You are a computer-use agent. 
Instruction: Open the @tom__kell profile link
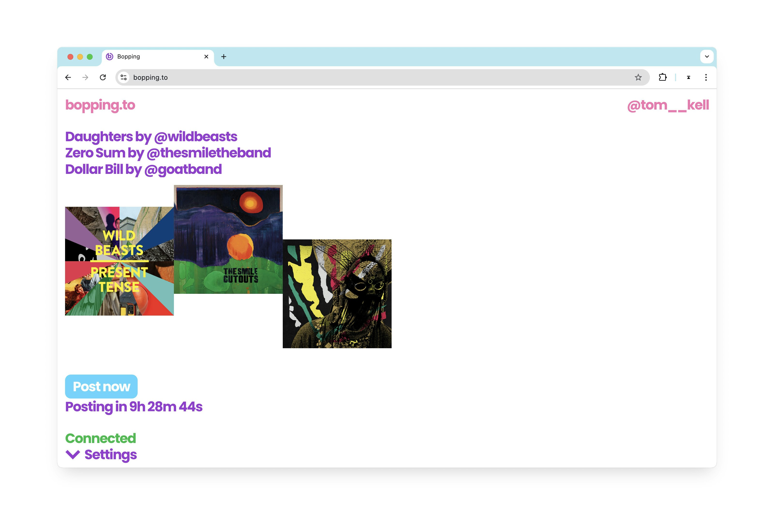668,105
